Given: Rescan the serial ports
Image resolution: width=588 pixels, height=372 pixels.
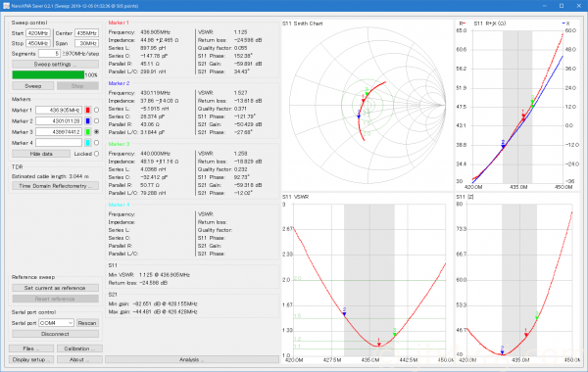Looking at the screenshot, I should point(87,323).
